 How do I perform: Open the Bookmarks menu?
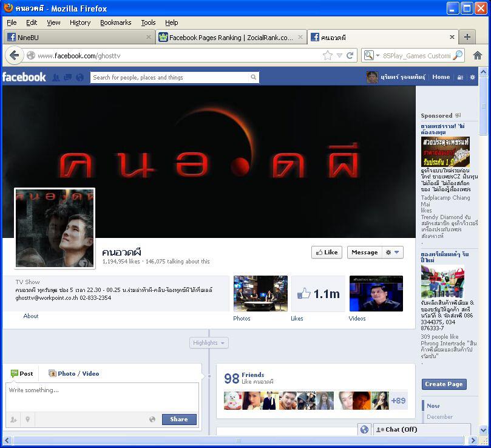115,22
